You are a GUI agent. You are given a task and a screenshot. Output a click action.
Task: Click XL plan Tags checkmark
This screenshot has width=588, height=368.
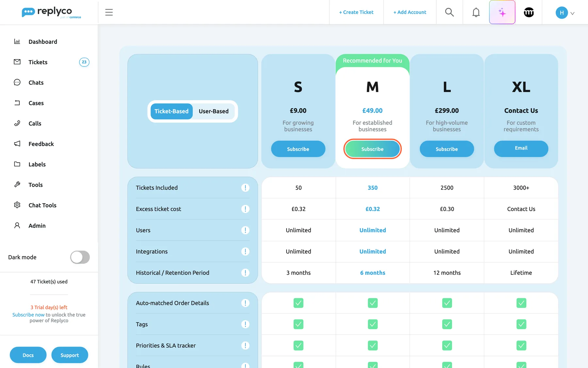[x=521, y=324]
